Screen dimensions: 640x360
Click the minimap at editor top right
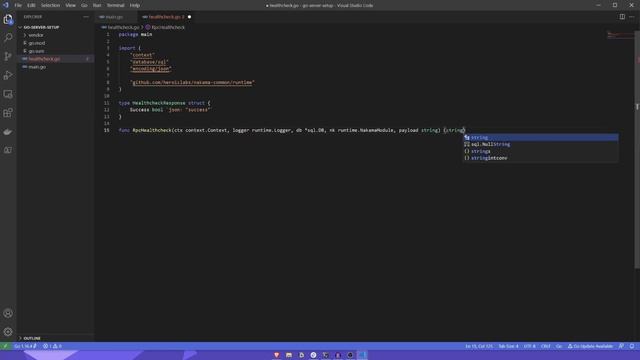pos(620,35)
